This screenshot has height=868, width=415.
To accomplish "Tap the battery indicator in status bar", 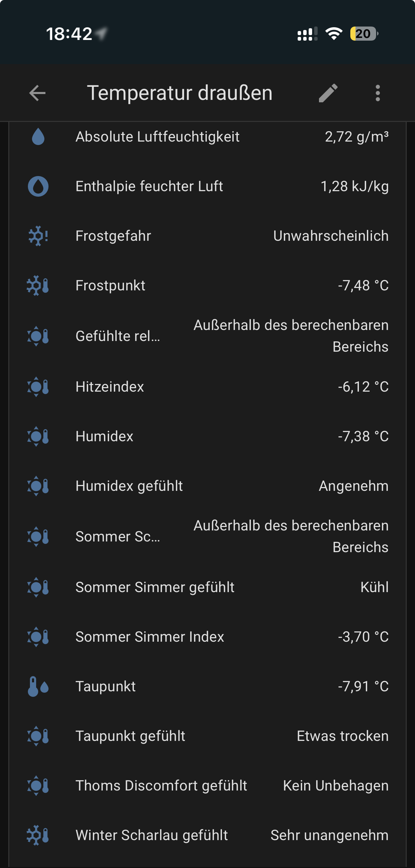I will pyautogui.click(x=364, y=34).
